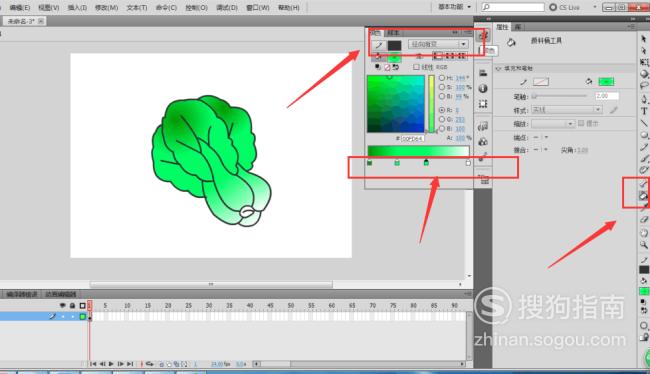
Task: Open the 文本(T) menu
Action: point(137,7)
